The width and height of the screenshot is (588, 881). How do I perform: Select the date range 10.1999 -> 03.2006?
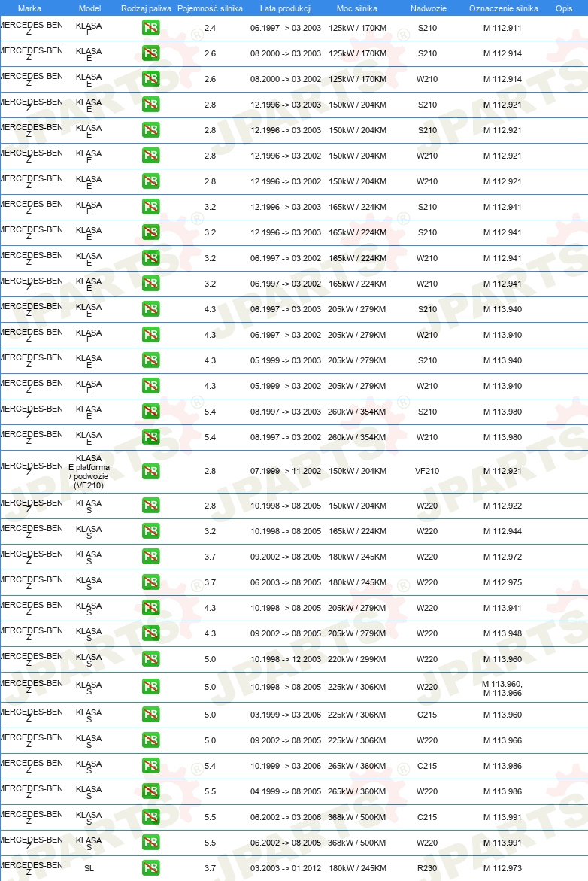[x=286, y=766]
